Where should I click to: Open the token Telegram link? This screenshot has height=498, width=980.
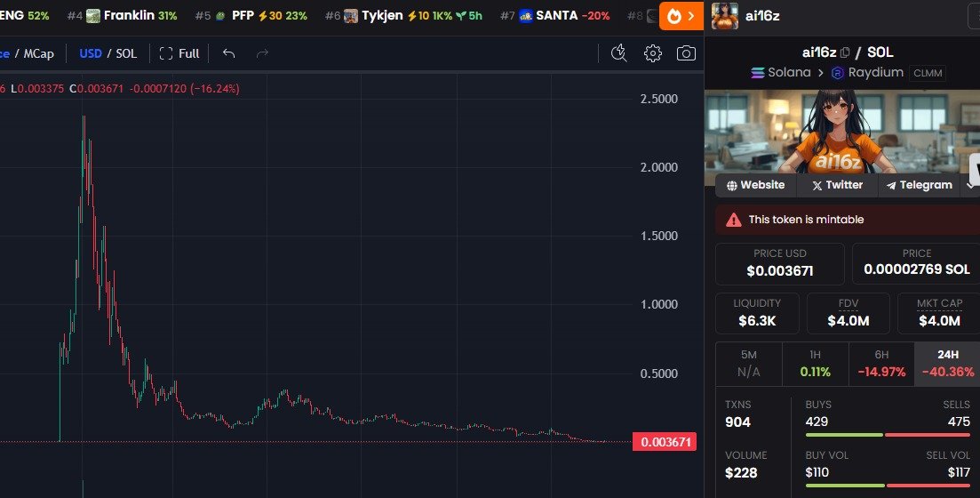(x=919, y=185)
